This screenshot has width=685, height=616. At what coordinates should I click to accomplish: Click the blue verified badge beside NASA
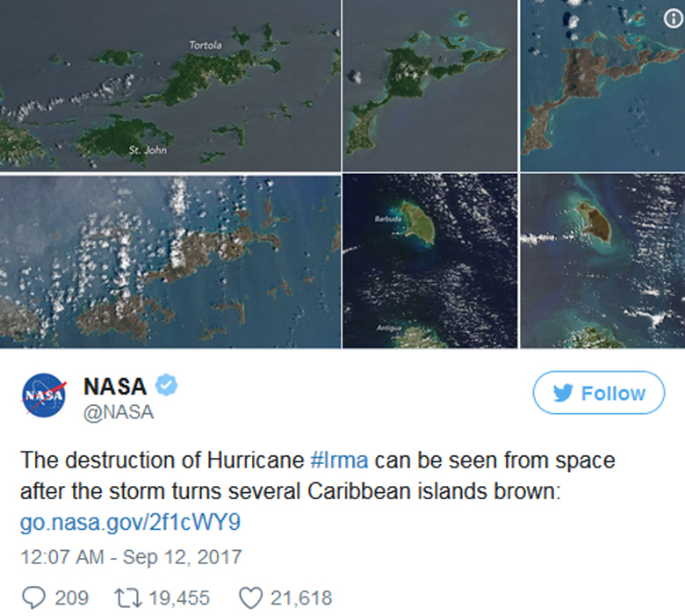[x=167, y=385]
